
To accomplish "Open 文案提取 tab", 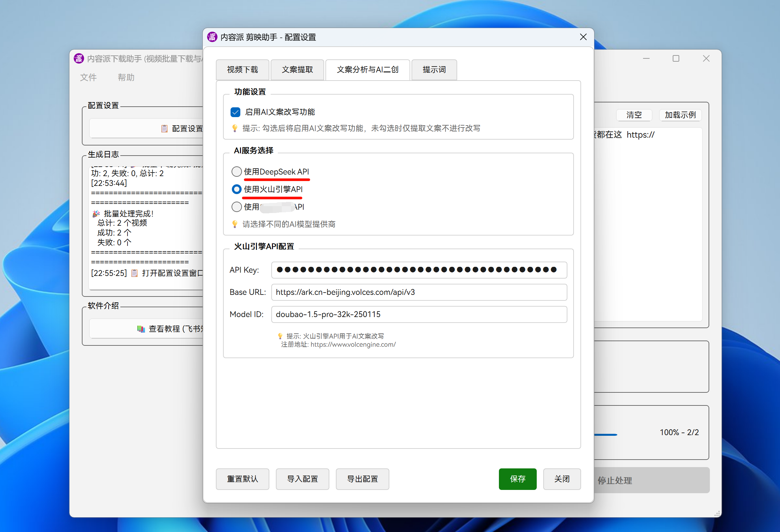I will point(297,69).
